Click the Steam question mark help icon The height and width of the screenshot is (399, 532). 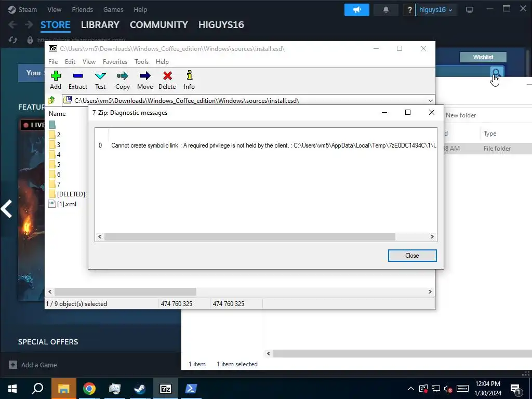tap(409, 10)
